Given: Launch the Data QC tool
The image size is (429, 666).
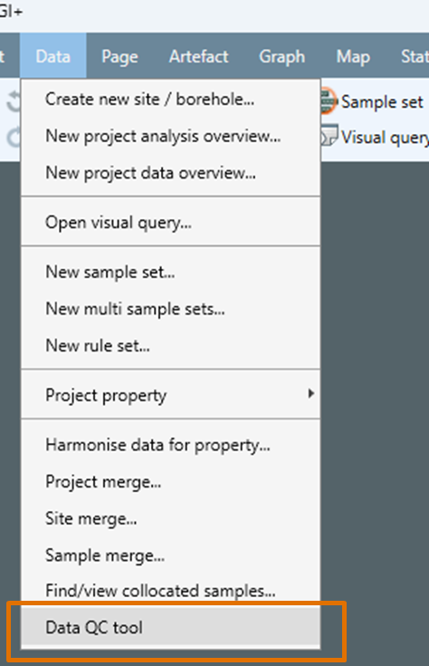Looking at the screenshot, I should pos(171,627).
